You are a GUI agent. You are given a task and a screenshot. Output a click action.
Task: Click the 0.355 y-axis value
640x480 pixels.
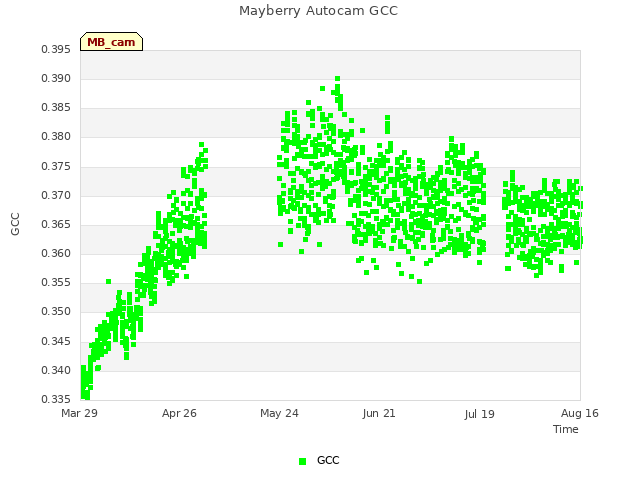(56, 282)
